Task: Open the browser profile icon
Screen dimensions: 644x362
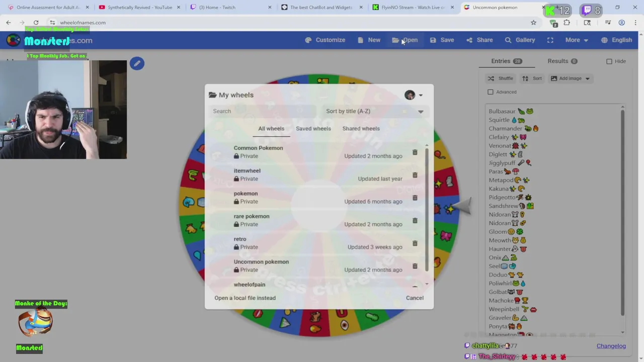Action: click(x=622, y=23)
